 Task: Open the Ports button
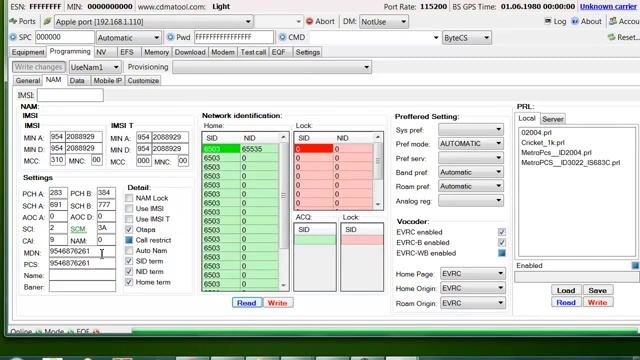tap(23, 22)
